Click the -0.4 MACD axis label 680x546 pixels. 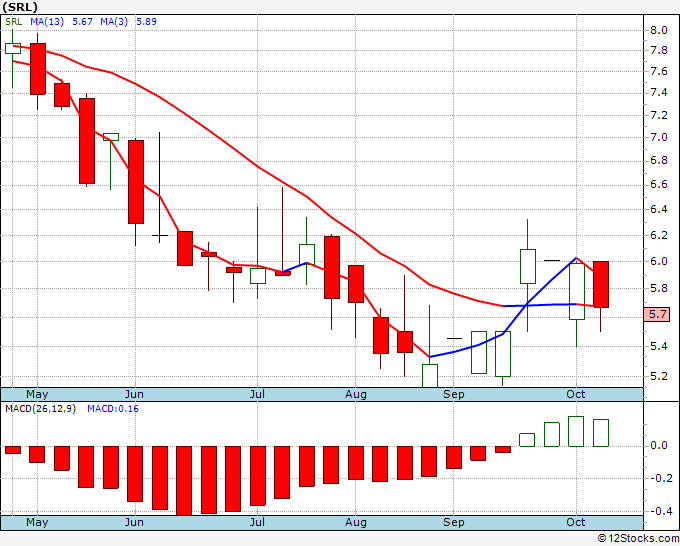[x=657, y=511]
